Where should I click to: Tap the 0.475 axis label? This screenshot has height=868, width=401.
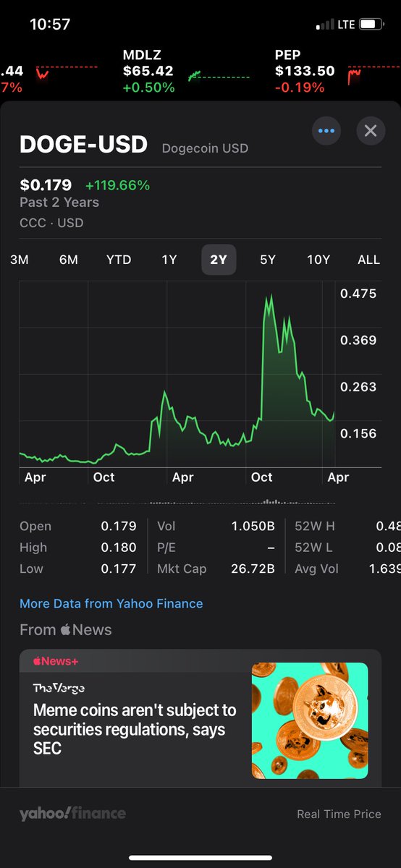click(358, 294)
